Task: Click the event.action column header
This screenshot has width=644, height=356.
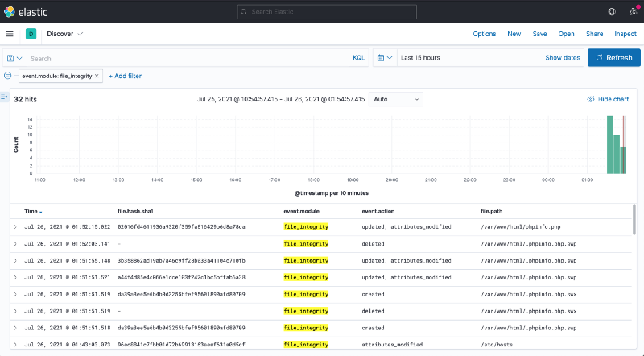Action: 378,211
